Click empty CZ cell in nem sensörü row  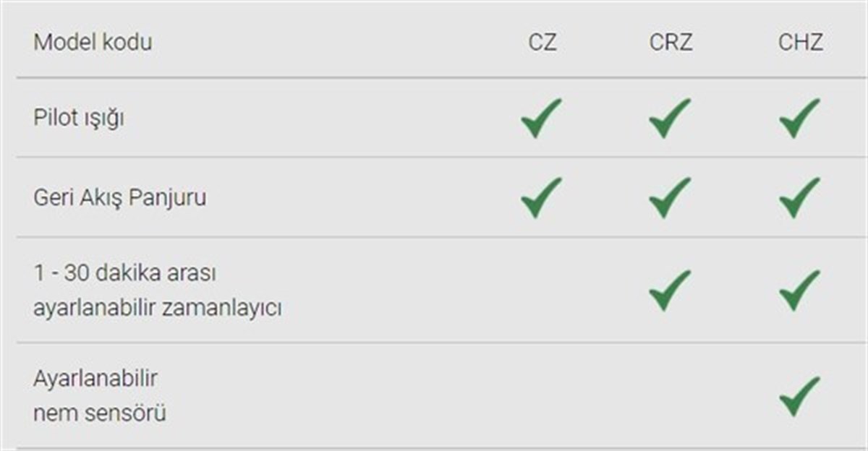coord(541,396)
